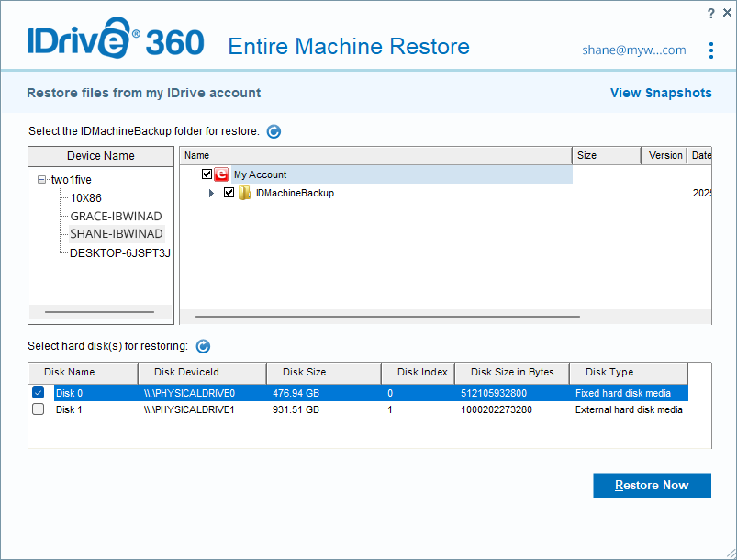The image size is (737, 560).
Task: Uncheck the Disk 0 checkbox
Action: coord(38,393)
